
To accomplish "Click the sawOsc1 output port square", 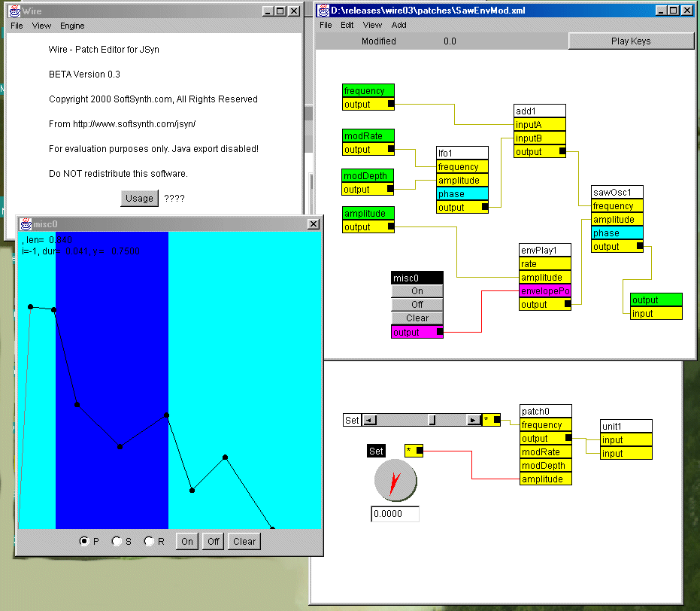I will pos(639,246).
